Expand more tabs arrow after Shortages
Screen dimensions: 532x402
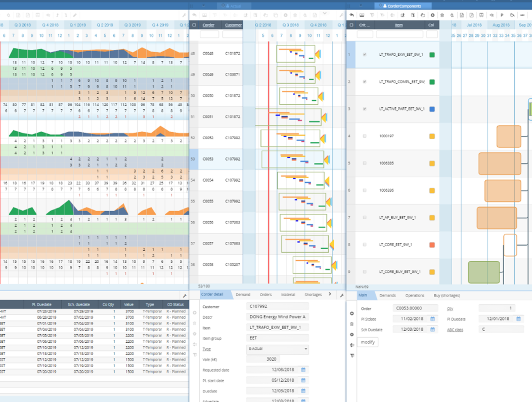tap(330, 294)
